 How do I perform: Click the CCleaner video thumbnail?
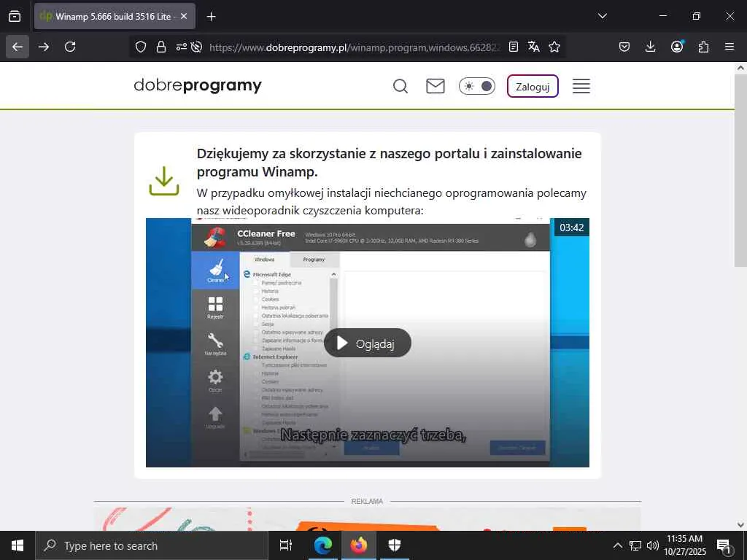(x=368, y=343)
